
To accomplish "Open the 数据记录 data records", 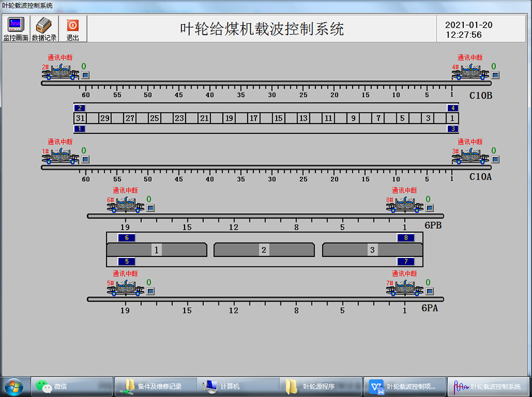I will pyautogui.click(x=44, y=29).
